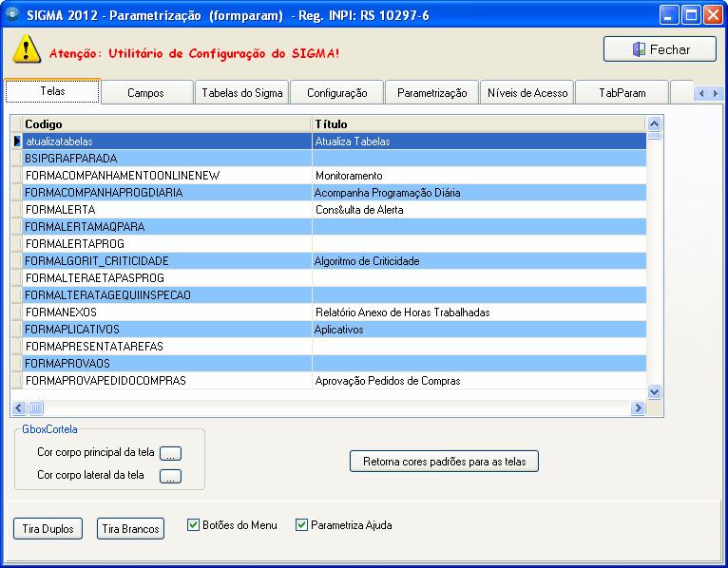Click the Fechar button
The height and width of the screenshot is (568, 728).
(x=660, y=49)
